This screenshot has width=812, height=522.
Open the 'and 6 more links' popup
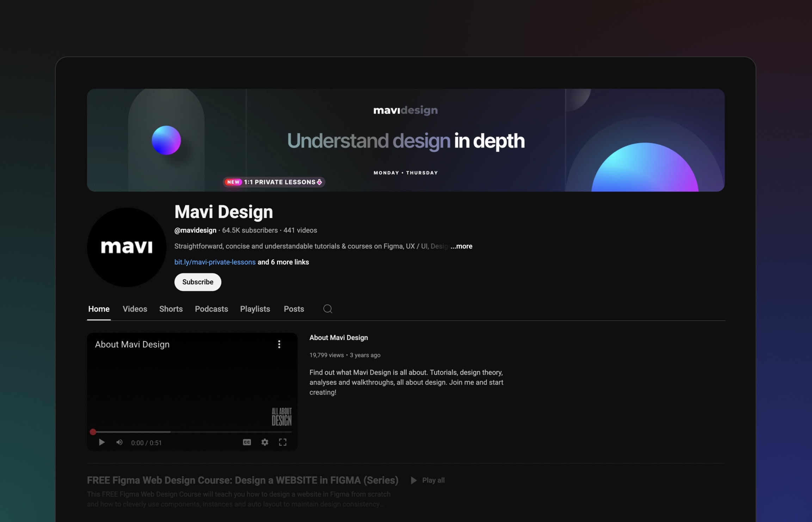[x=283, y=262]
